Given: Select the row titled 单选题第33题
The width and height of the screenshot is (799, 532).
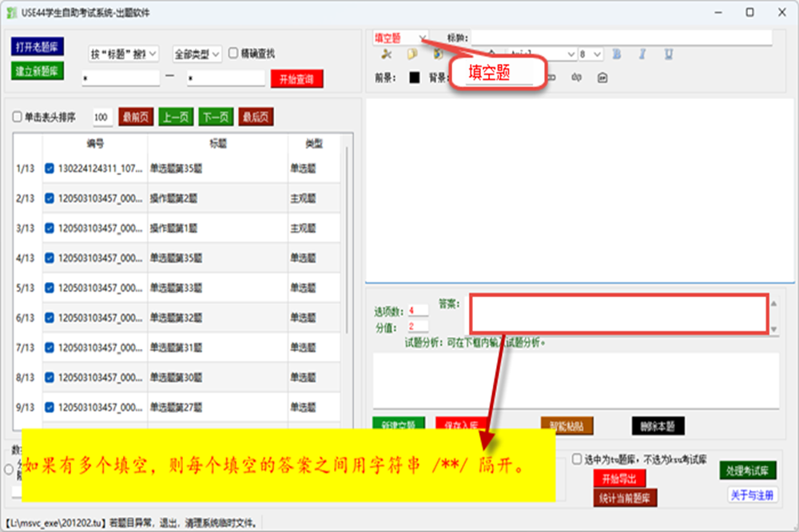Looking at the screenshot, I should click(177, 288).
